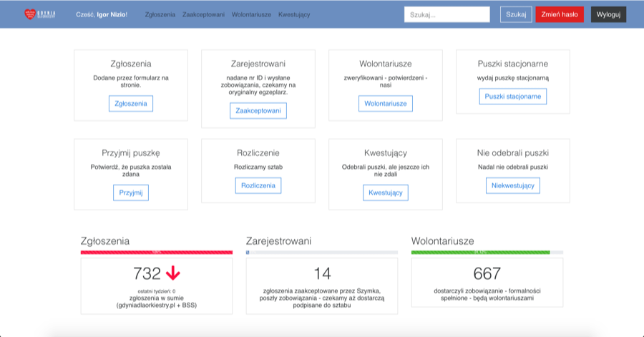Screen dimensions: 644x337
Task: Focus the Szukaj search field
Action: (x=447, y=14)
